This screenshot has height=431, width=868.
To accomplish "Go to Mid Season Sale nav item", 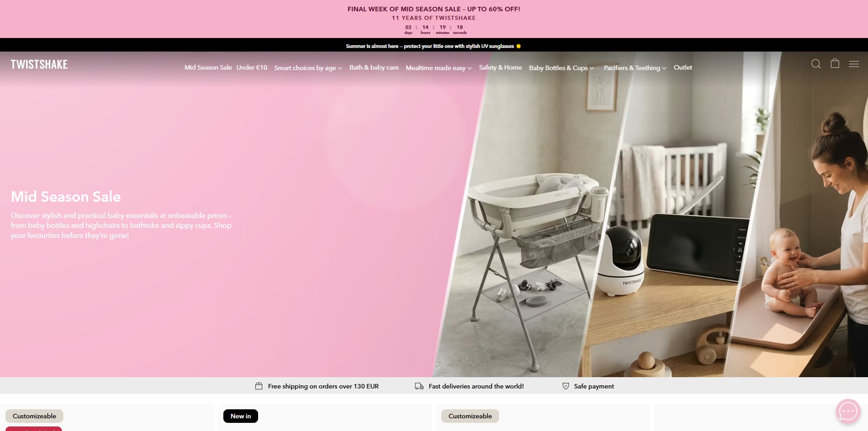I will click(x=208, y=67).
